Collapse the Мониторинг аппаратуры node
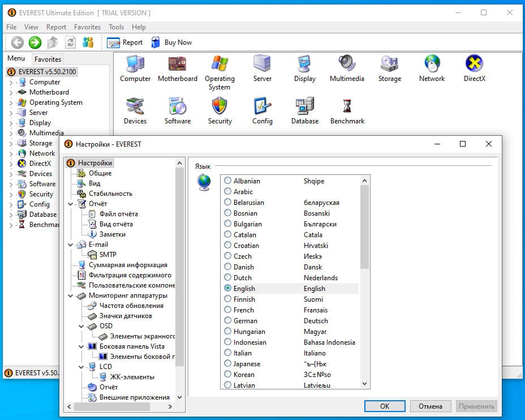The height and width of the screenshot is (420, 525). point(70,295)
